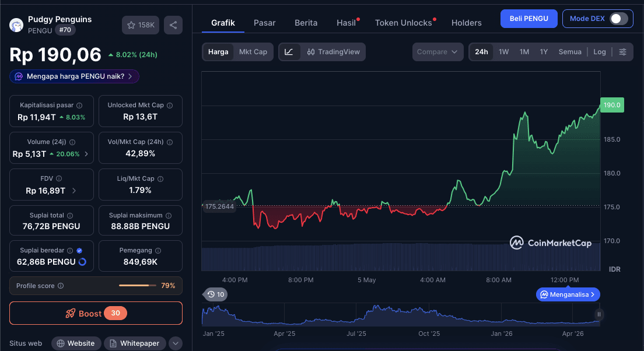Expand FDV details chevron
The image size is (644, 351).
click(74, 191)
